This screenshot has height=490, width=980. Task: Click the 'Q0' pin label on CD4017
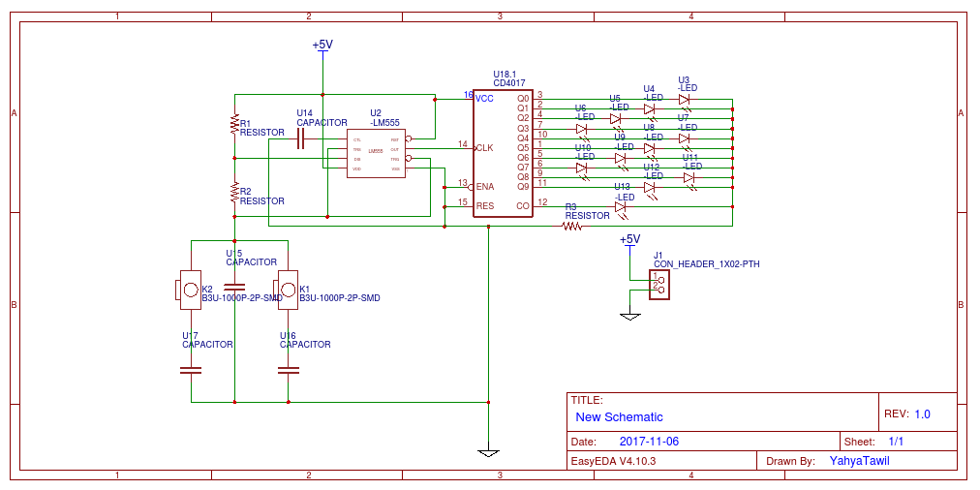click(x=523, y=99)
